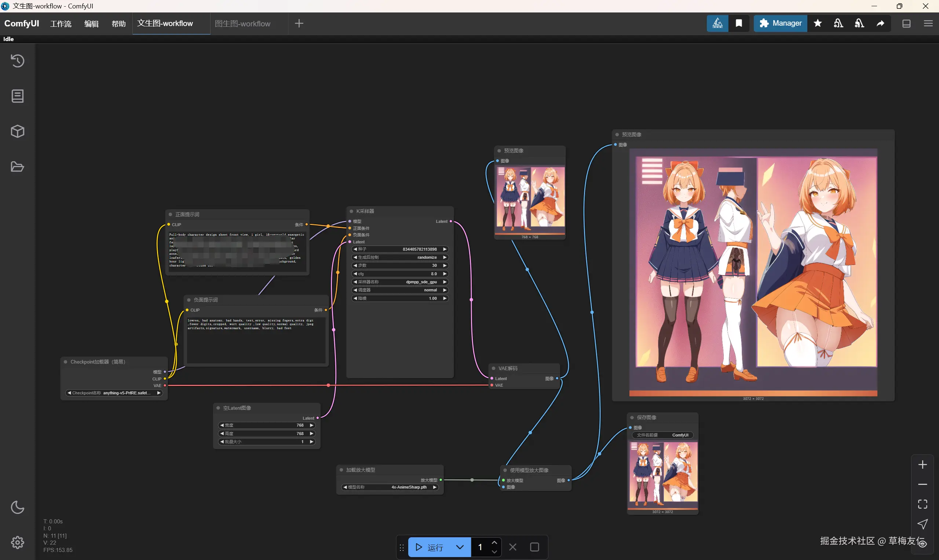Toggle link visibility eye icon

pyautogui.click(x=922, y=544)
